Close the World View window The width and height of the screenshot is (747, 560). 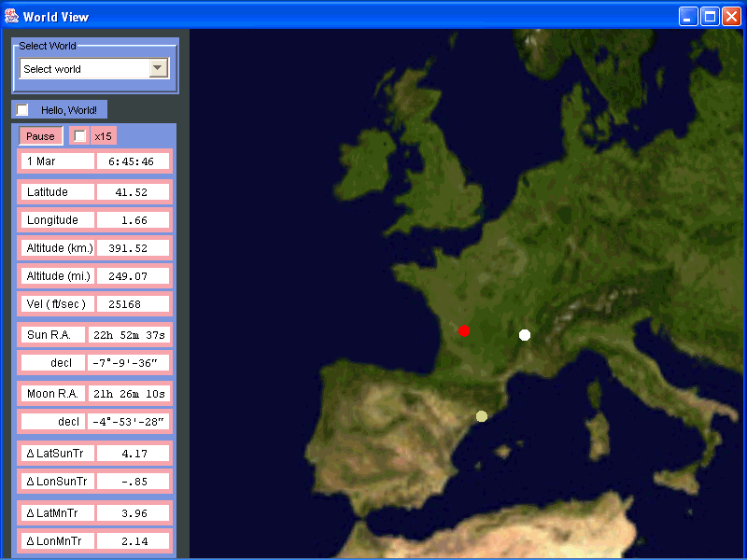coord(731,16)
